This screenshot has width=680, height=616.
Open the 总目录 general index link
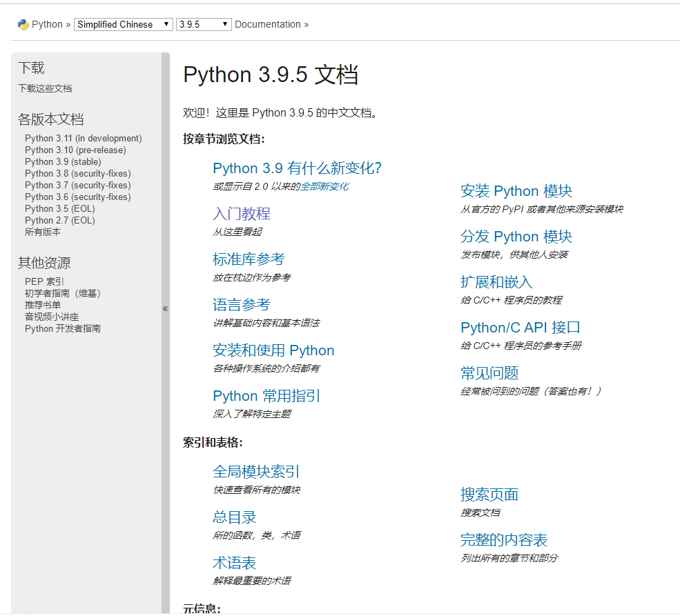point(235,517)
